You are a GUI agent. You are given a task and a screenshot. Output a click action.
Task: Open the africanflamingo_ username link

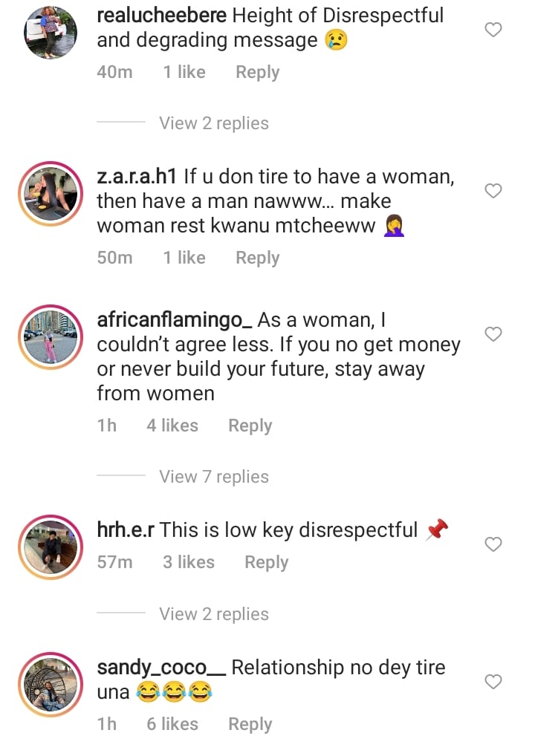point(175,320)
